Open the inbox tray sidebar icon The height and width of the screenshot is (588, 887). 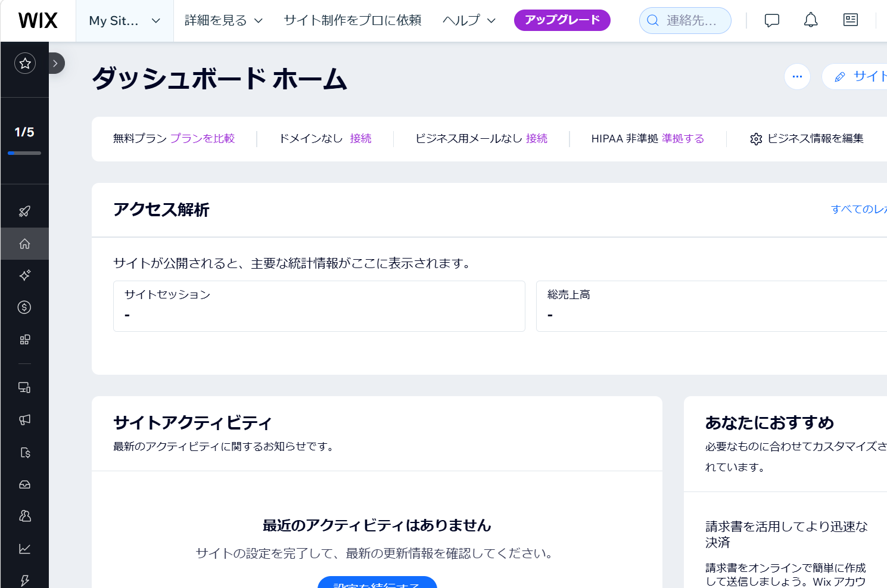24,484
